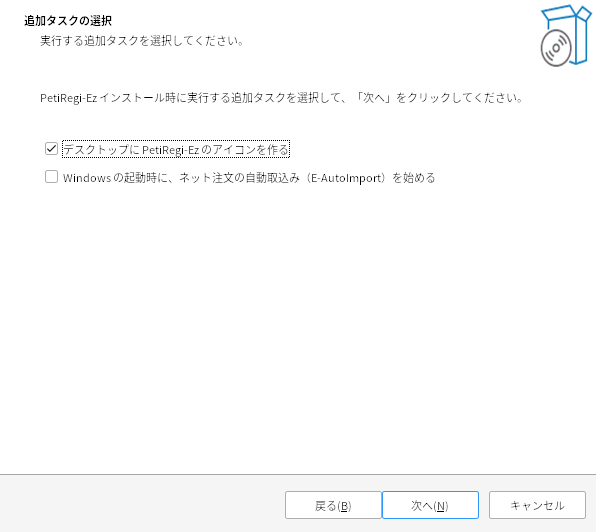Screen dimensions: 596x532
Task: Click the 実行する追加タスクを選択してください subtitle
Action: click(142, 40)
